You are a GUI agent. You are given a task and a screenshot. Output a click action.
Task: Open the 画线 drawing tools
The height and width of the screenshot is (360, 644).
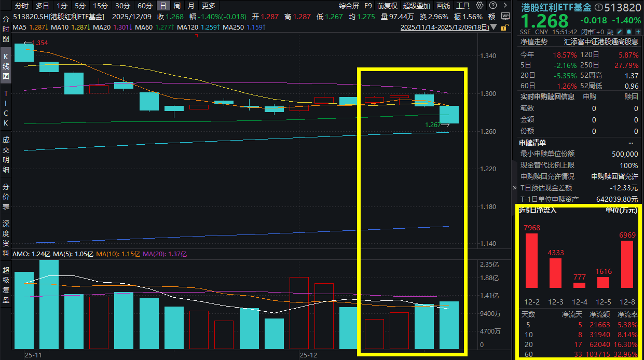443,6
